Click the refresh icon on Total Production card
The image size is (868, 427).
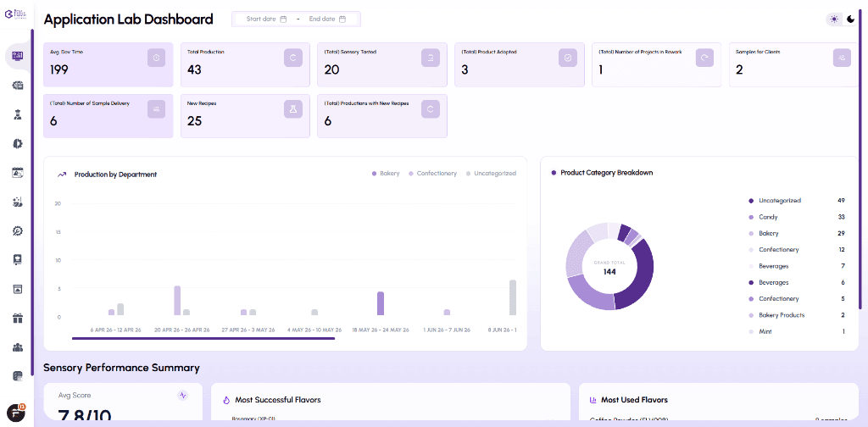293,58
